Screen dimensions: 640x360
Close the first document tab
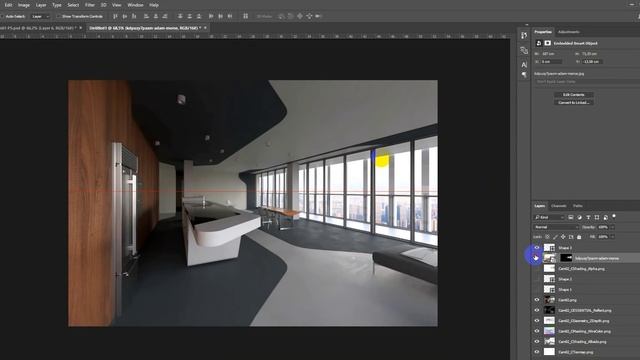tap(81, 28)
